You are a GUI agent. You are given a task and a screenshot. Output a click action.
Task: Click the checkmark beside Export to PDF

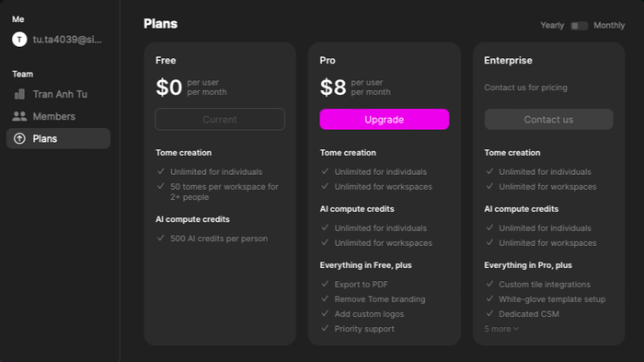point(325,284)
